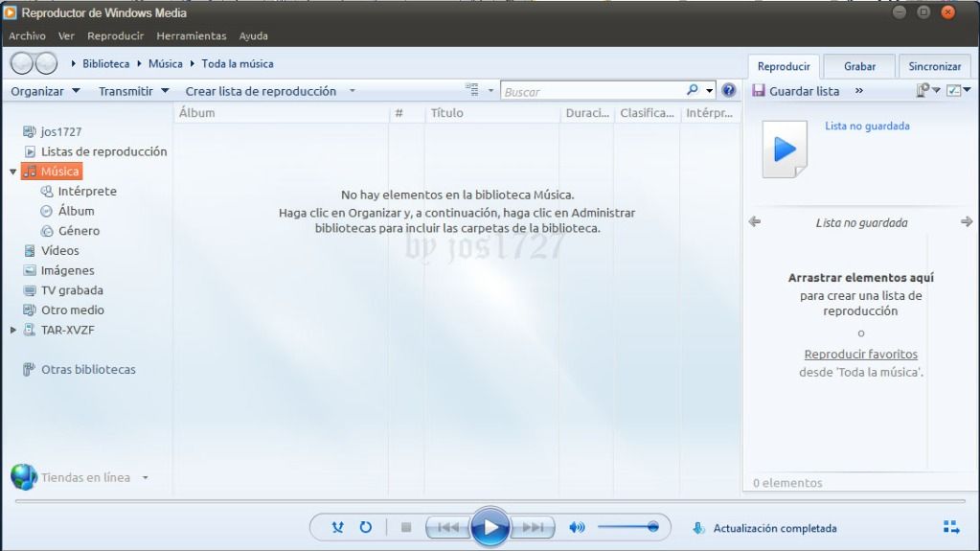
Task: Collapse the Música tree node
Action: click(x=12, y=172)
